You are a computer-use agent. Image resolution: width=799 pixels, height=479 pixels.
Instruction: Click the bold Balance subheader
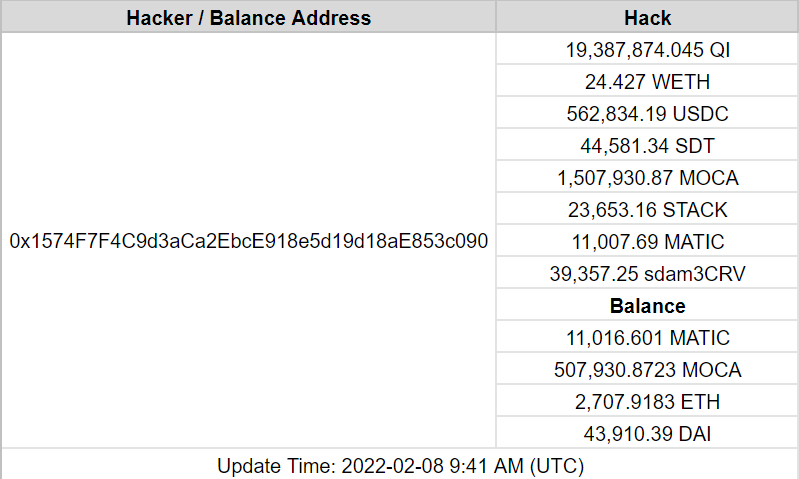pos(647,306)
